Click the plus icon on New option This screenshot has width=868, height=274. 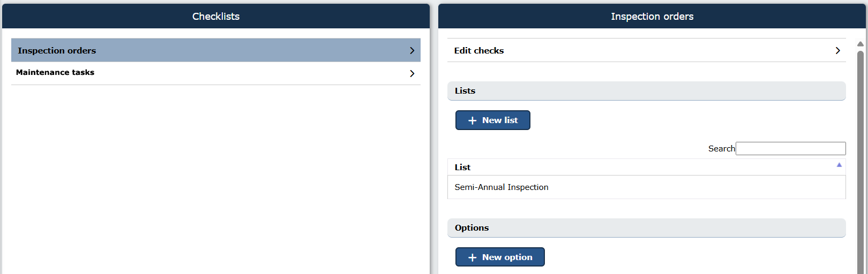point(472,257)
